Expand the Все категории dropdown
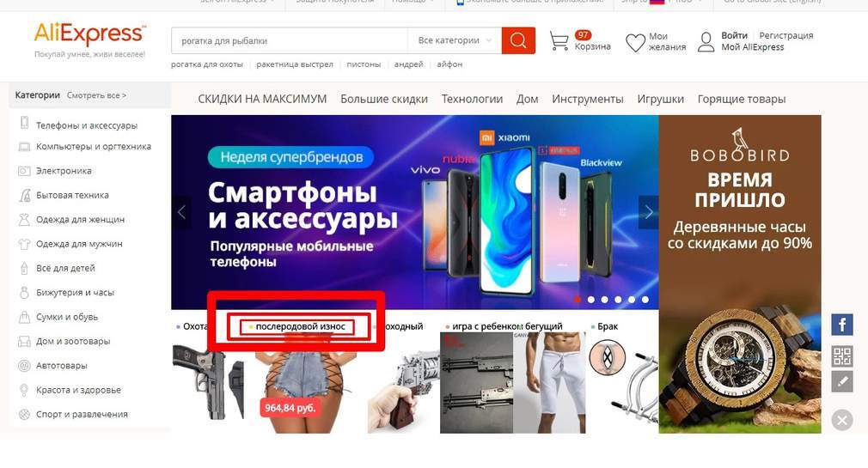Viewport: 868px width, 468px height. [x=455, y=40]
